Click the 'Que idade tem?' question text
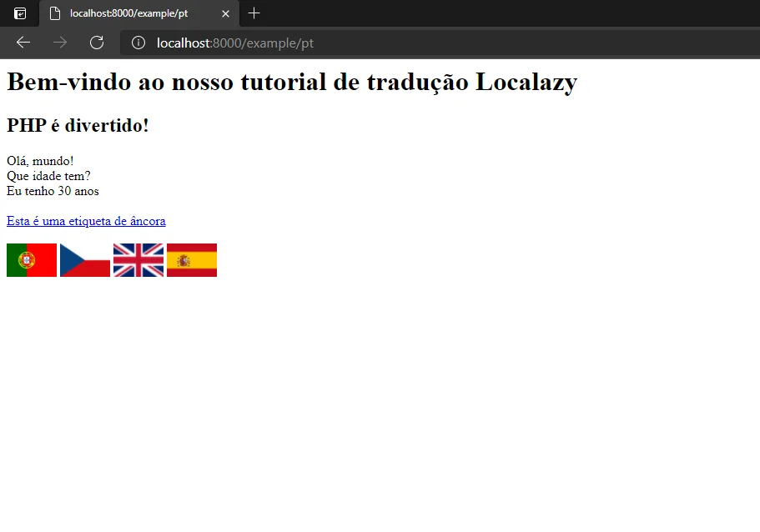760x532 pixels. pyautogui.click(x=48, y=176)
